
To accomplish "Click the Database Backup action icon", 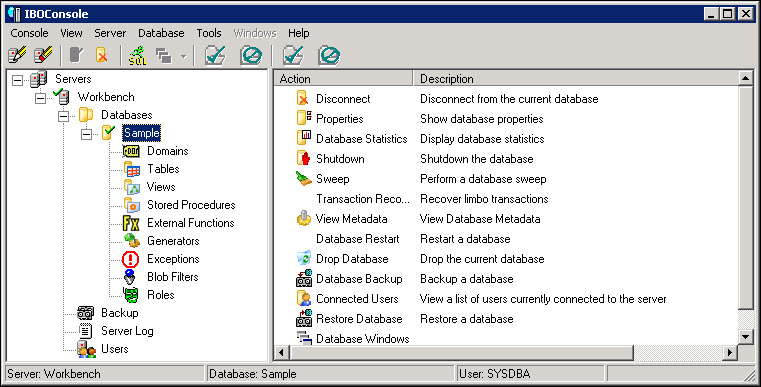I will click(304, 278).
